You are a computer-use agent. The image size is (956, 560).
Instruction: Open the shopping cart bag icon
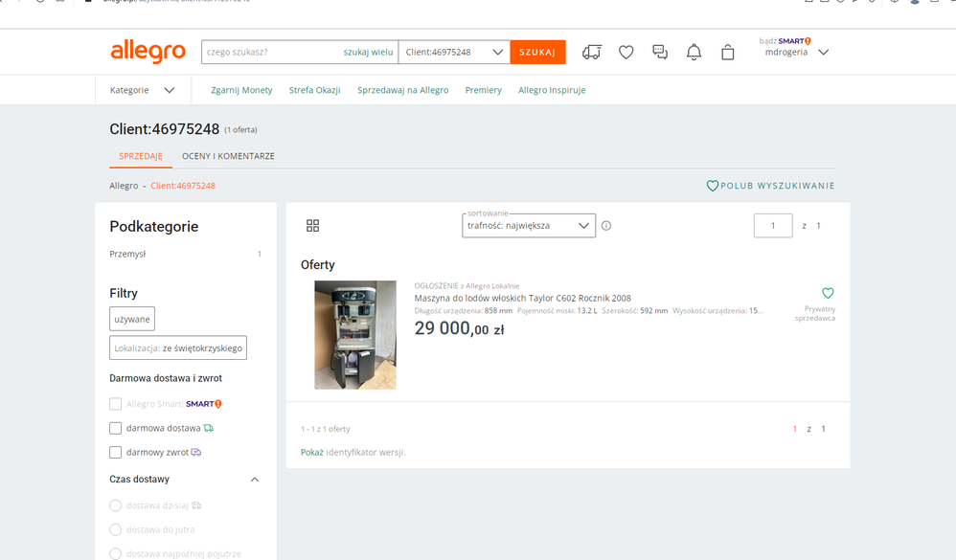[x=728, y=52]
